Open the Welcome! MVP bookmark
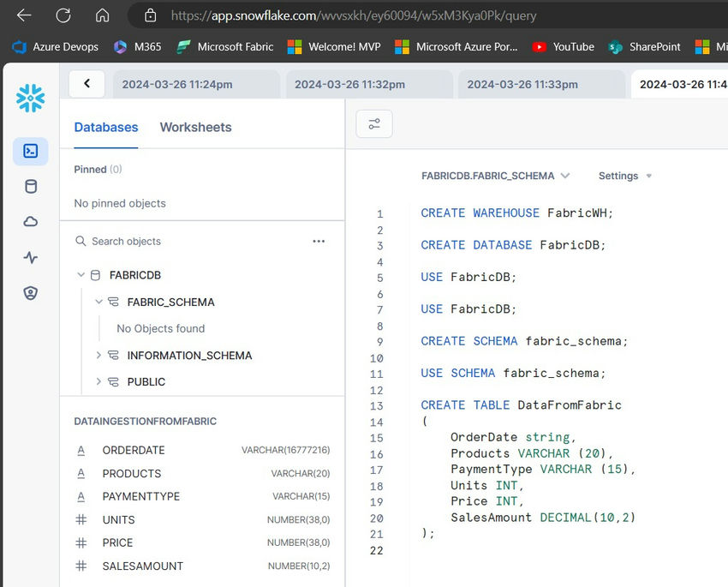This screenshot has height=587, width=728. 334,47
